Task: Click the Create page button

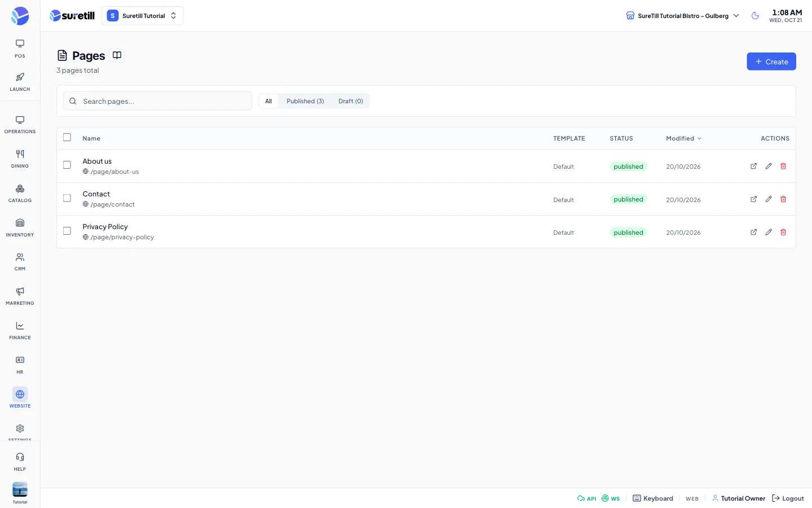Action: pos(771,62)
